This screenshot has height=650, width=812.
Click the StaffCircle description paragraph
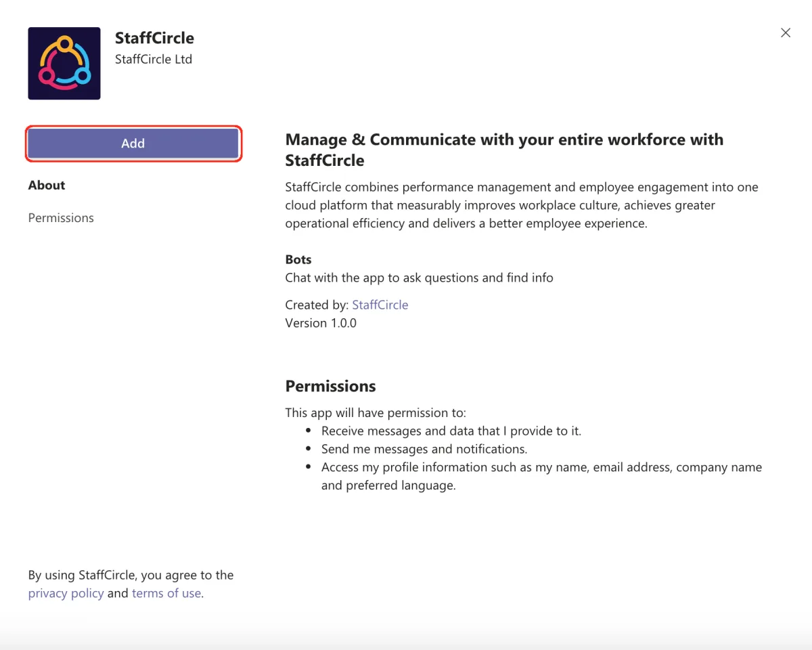(522, 205)
